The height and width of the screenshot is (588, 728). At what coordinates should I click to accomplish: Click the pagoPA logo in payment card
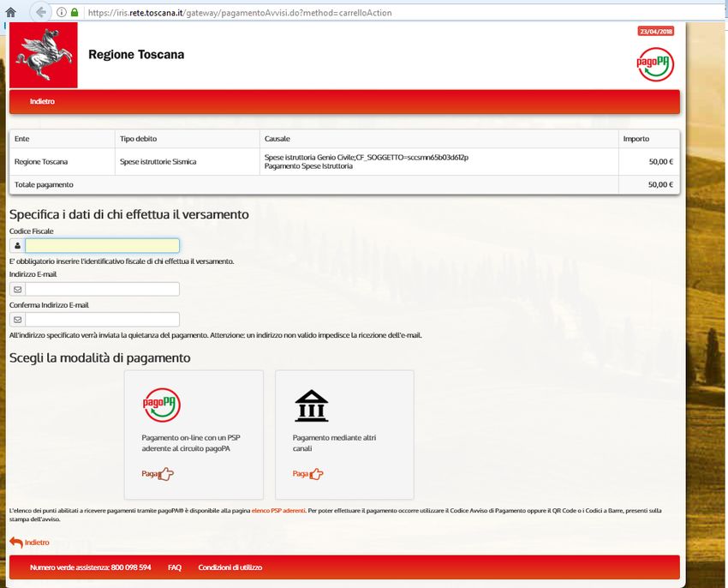(x=161, y=405)
